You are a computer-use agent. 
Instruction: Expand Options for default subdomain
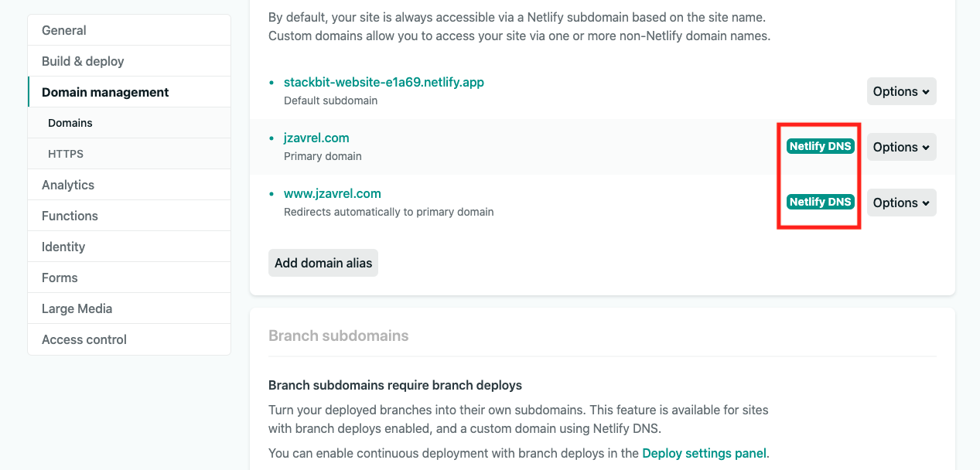pos(901,91)
